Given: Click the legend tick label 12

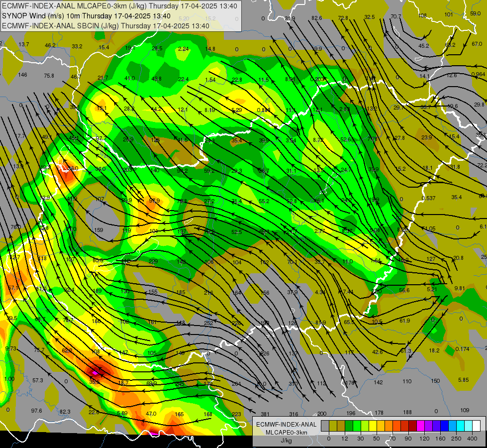Looking at the screenshot, I should coord(345,439).
